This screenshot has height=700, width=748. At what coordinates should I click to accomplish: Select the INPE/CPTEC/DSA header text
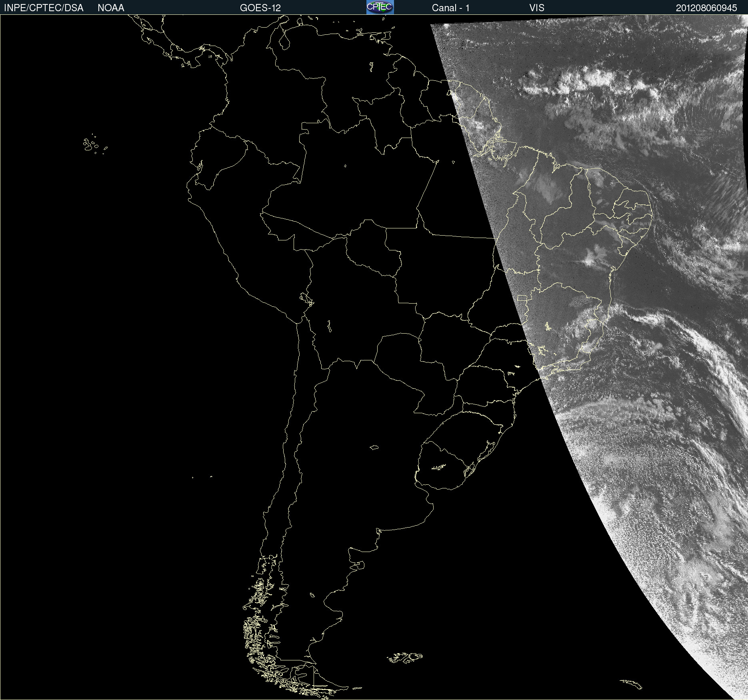click(x=44, y=8)
